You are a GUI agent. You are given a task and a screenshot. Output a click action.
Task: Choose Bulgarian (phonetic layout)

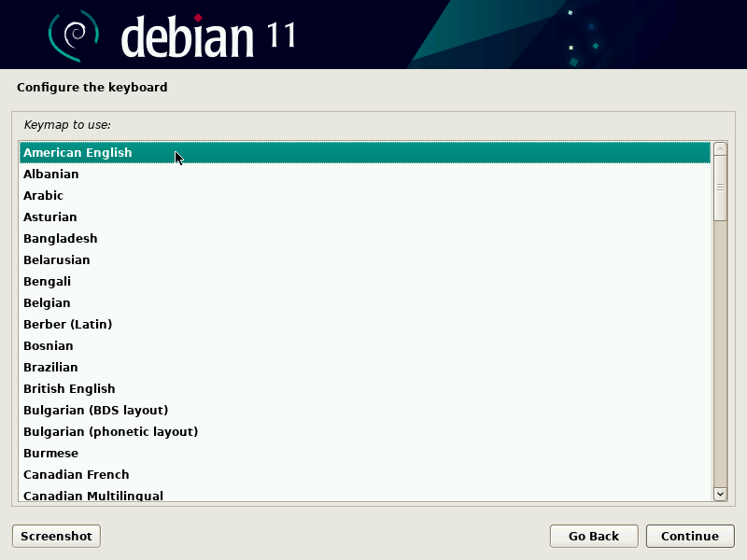click(x=110, y=431)
